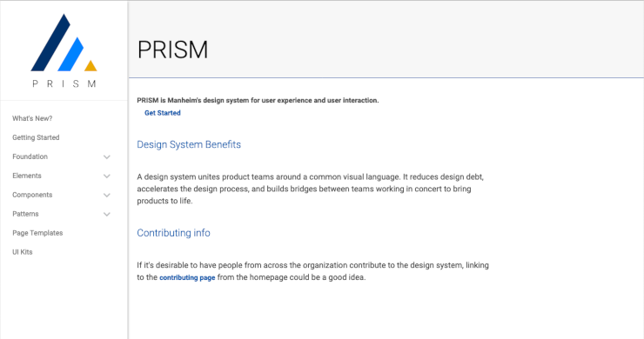Go to Getting Started in sidebar
The height and width of the screenshot is (339, 644).
click(36, 137)
